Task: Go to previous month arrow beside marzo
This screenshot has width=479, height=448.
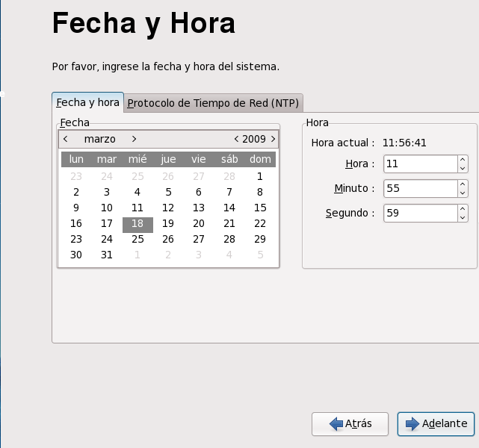Action: point(65,139)
